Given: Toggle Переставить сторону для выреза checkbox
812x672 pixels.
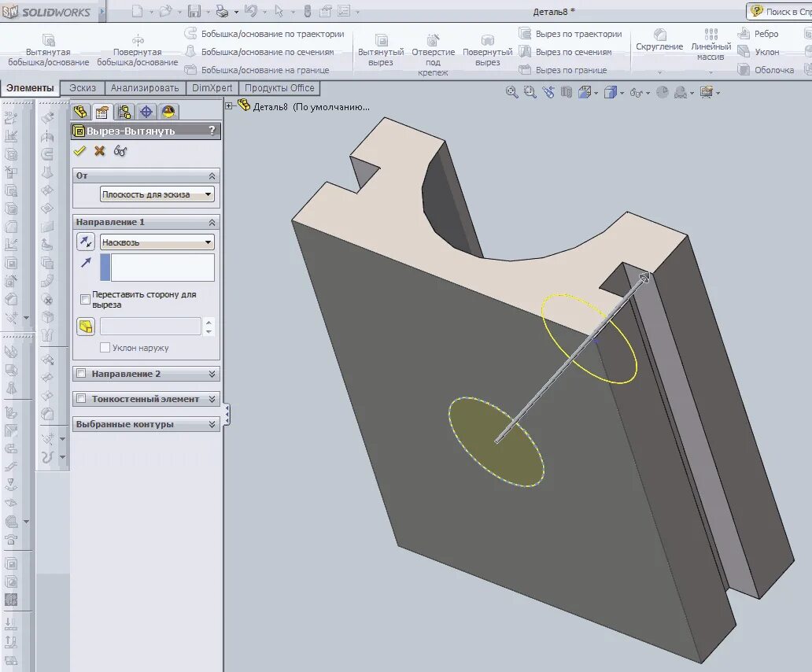Looking at the screenshot, I should 86,299.
